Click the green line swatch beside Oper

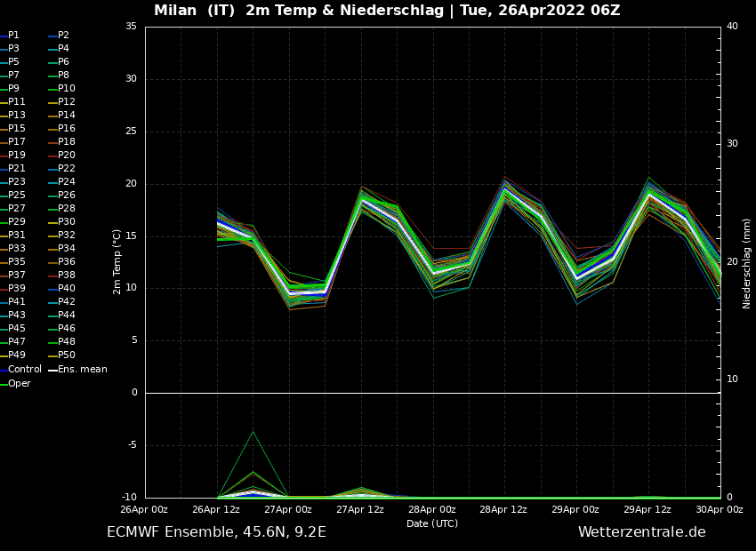click(4, 384)
